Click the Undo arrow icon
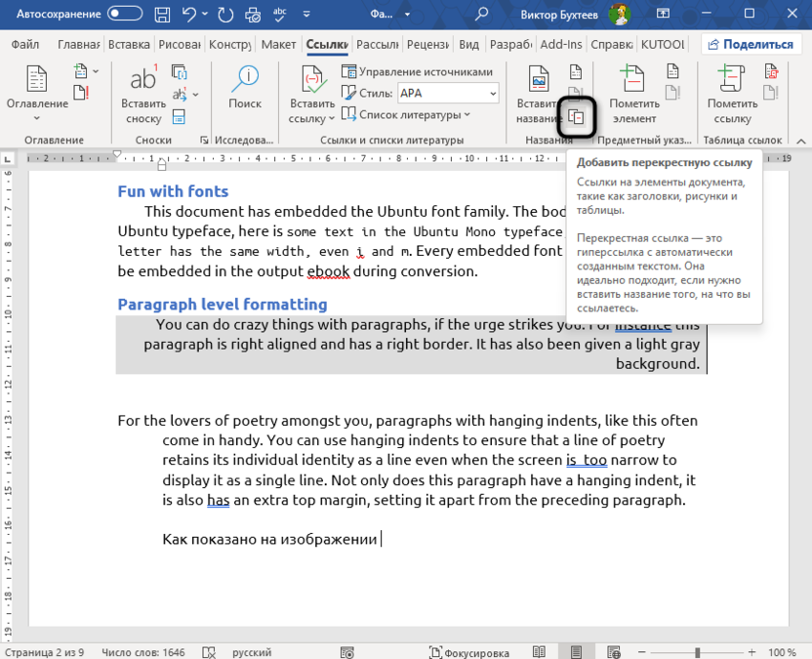 [191, 14]
